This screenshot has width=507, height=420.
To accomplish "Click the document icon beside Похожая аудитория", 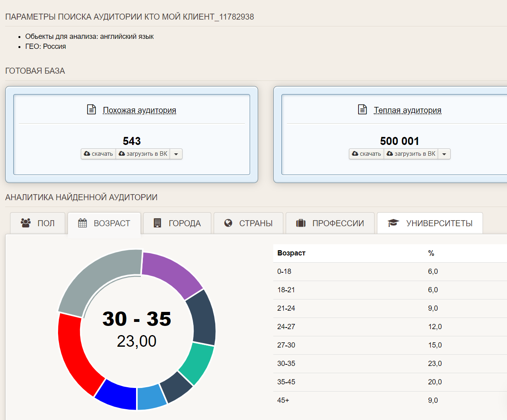I will [92, 109].
